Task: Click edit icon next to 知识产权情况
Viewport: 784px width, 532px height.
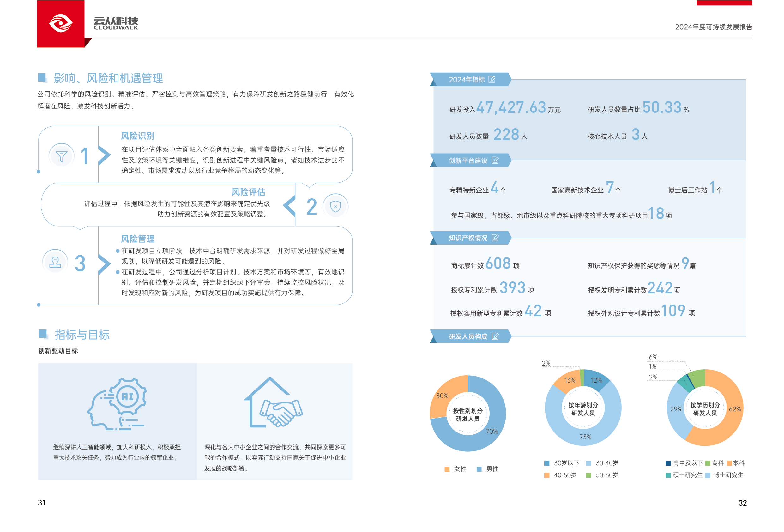Action: tap(495, 238)
